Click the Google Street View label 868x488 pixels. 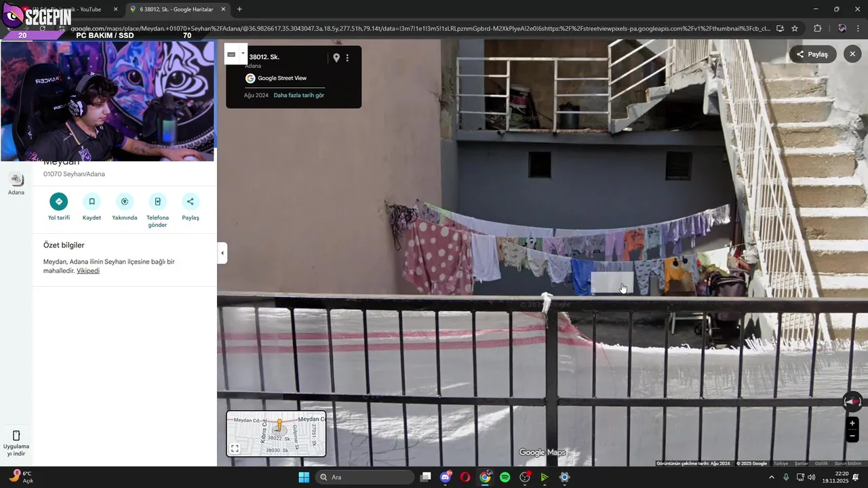click(282, 78)
